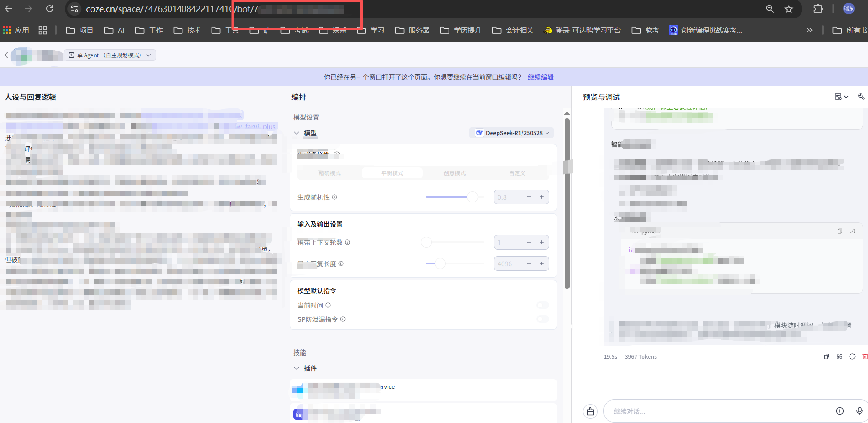Copy the python code block

point(840,231)
